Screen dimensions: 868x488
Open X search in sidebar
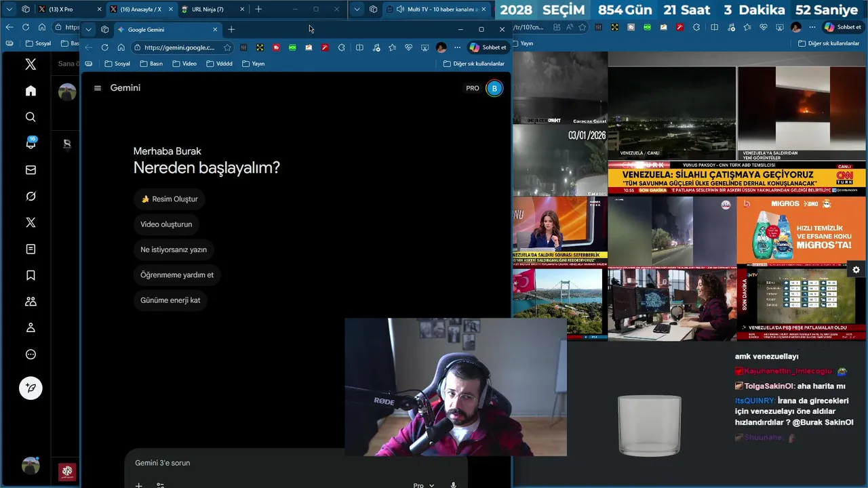pos(31,117)
